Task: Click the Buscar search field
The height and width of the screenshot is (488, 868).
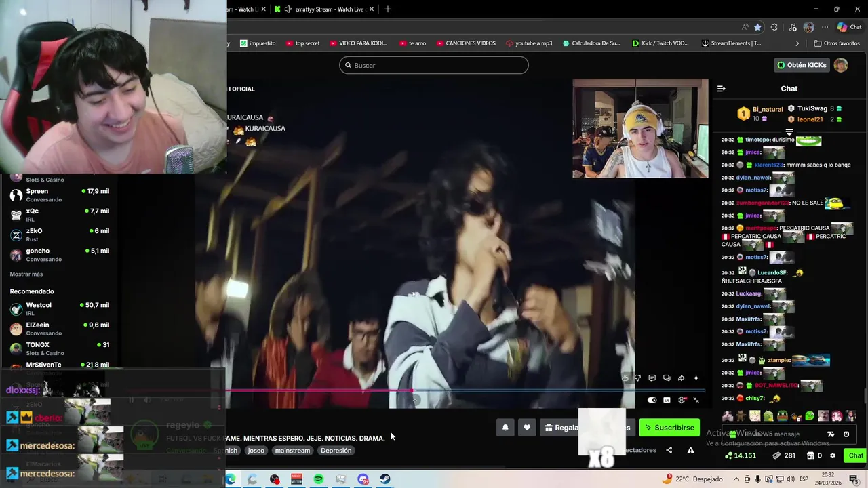Action: (434, 65)
